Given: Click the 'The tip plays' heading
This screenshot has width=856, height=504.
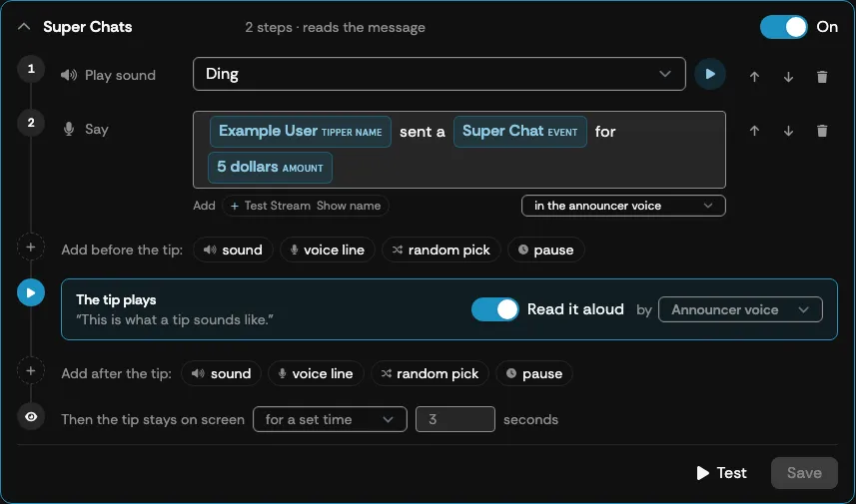Looking at the screenshot, I should pos(116,299).
